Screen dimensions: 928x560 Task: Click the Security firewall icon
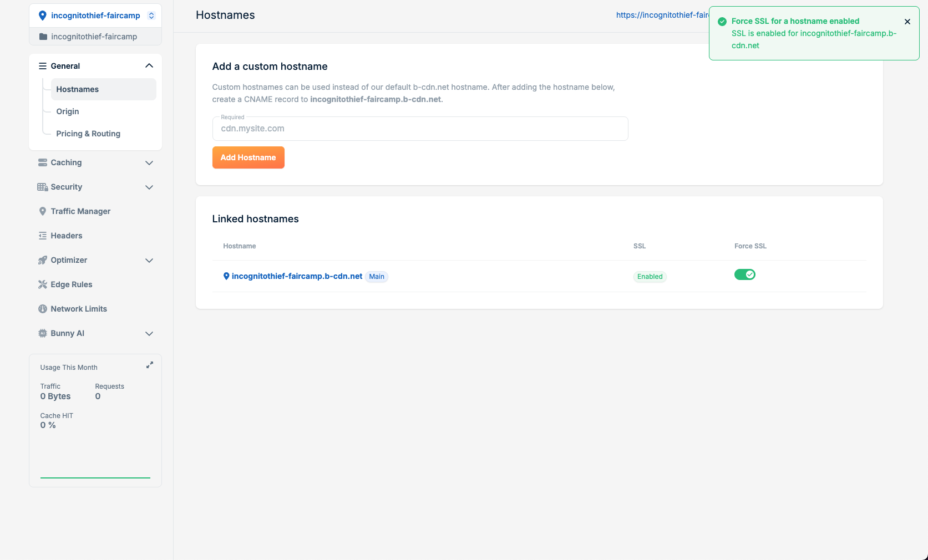pos(43,187)
